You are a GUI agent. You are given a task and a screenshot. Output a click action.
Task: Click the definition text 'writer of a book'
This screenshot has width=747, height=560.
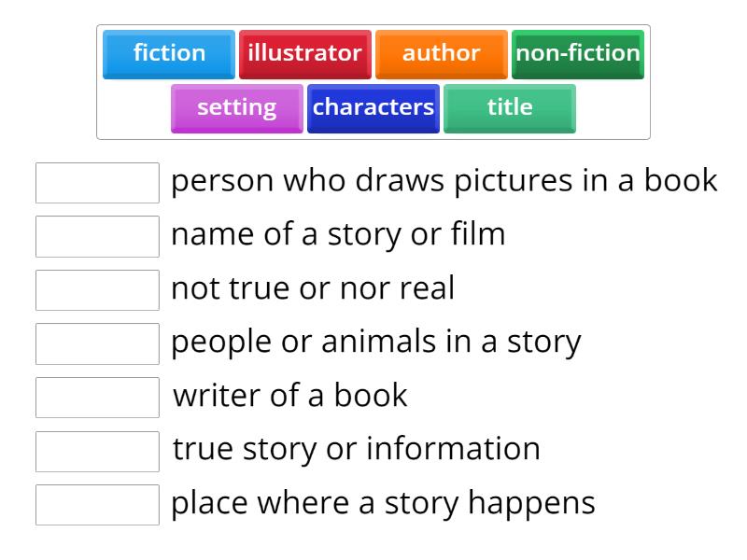point(290,396)
